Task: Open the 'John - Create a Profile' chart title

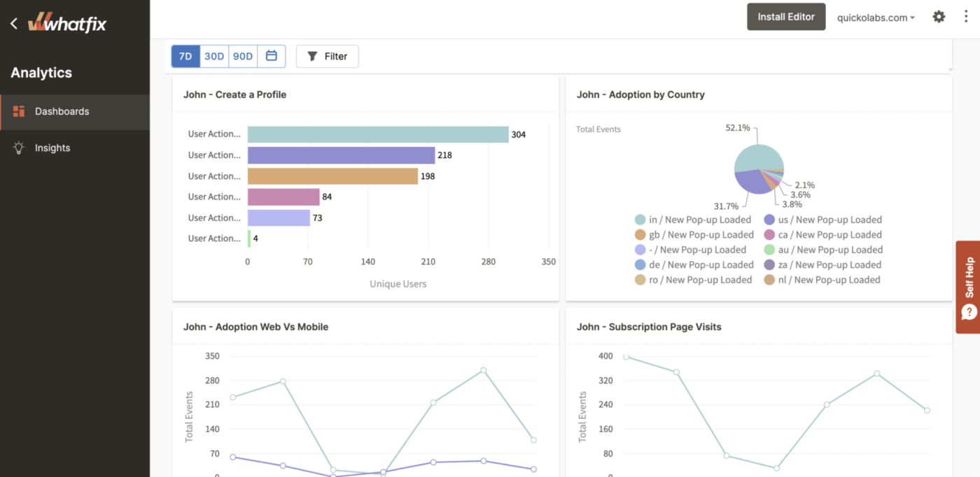Action: pos(234,94)
